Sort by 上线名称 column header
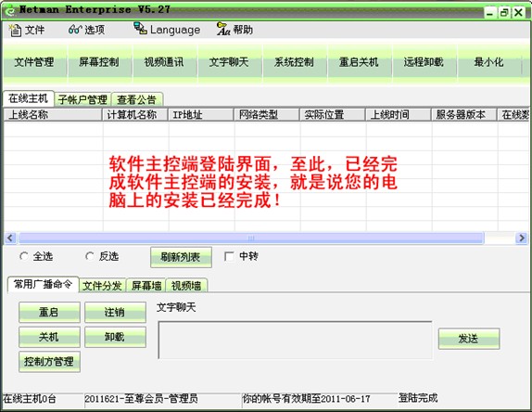Viewport: 532px width, 412px height. pyautogui.click(x=53, y=115)
